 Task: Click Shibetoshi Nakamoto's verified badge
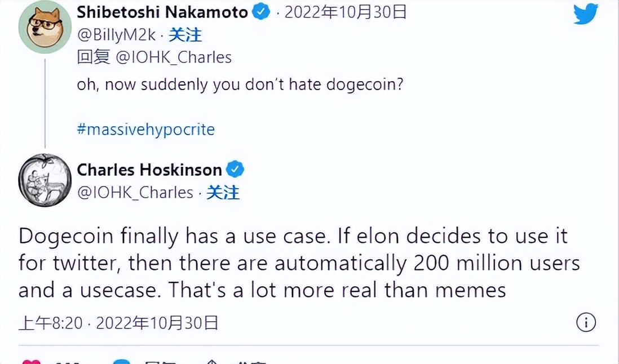tap(260, 12)
